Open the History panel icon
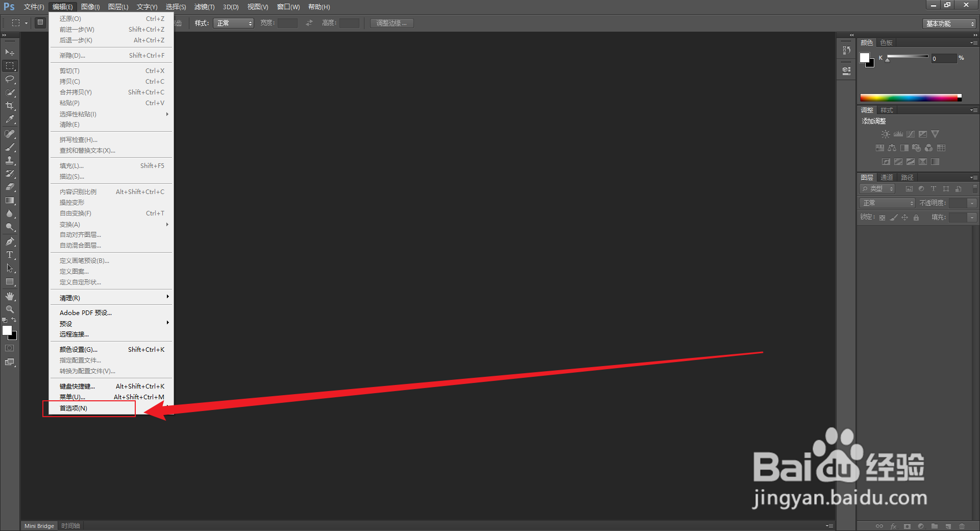 pos(847,50)
